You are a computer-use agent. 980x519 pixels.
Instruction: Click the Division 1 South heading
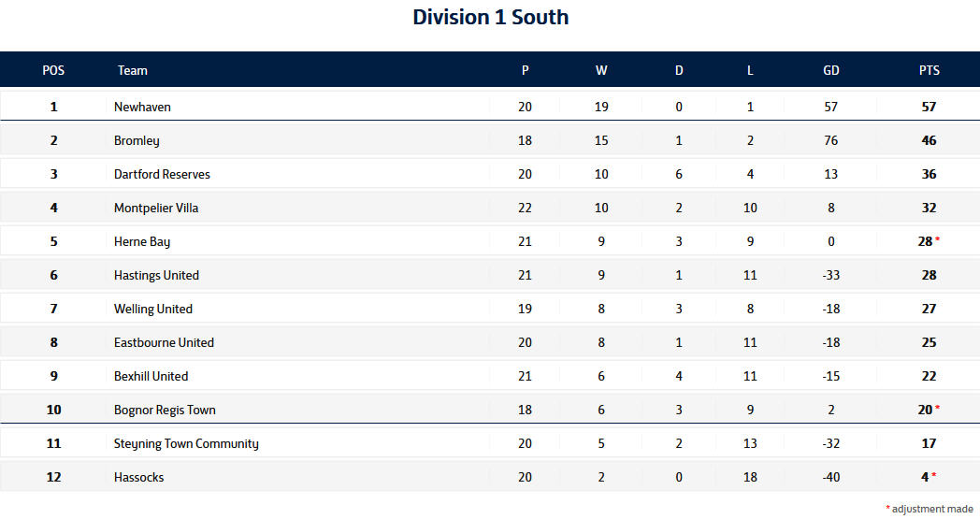pos(490,17)
